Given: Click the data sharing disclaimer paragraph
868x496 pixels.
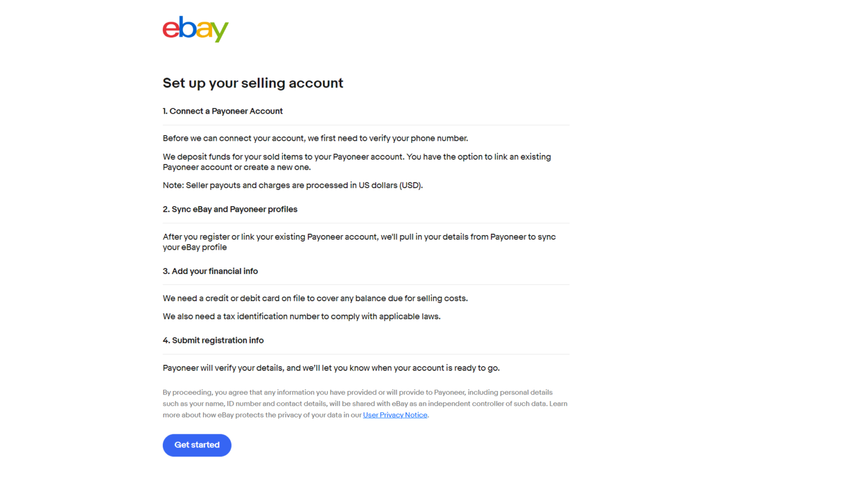Looking at the screenshot, I should tap(365, 403).
